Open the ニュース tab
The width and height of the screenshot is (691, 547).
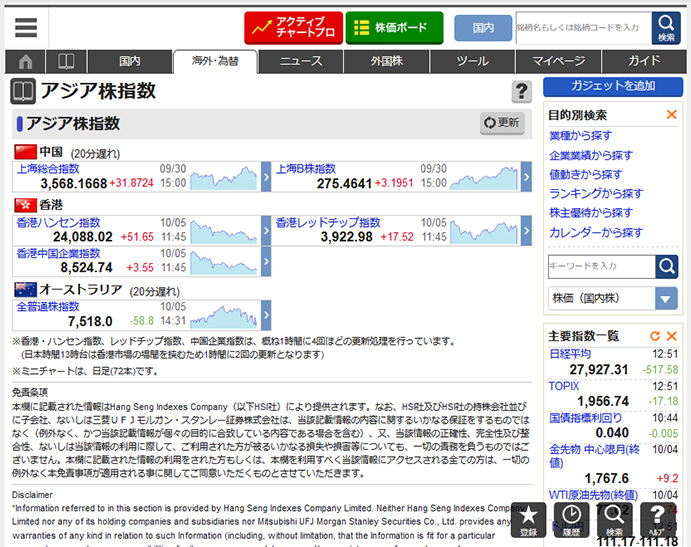[301, 61]
